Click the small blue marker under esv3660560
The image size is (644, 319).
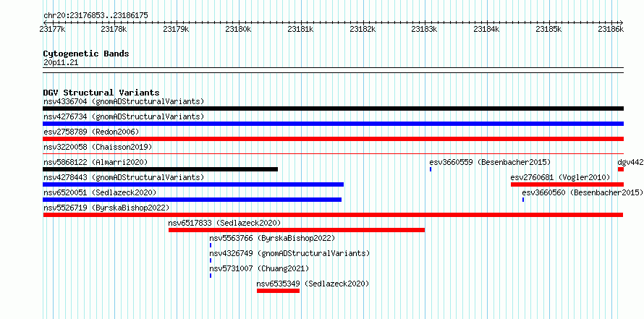click(523, 200)
